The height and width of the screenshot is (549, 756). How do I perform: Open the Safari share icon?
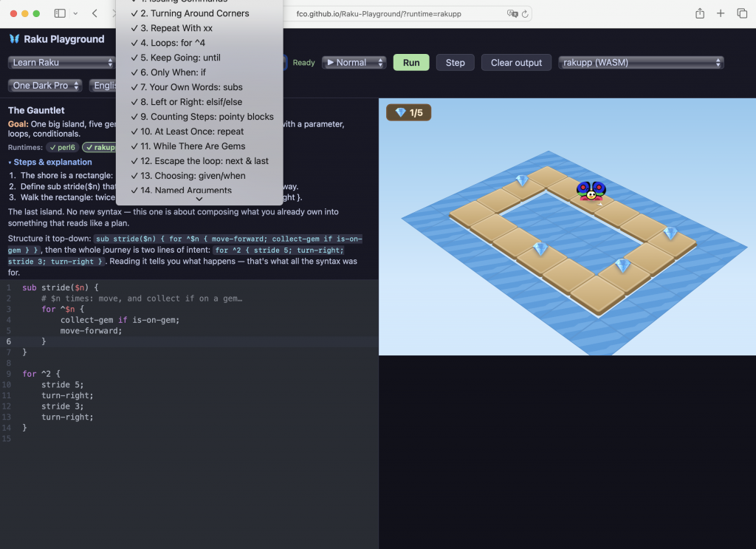(700, 13)
